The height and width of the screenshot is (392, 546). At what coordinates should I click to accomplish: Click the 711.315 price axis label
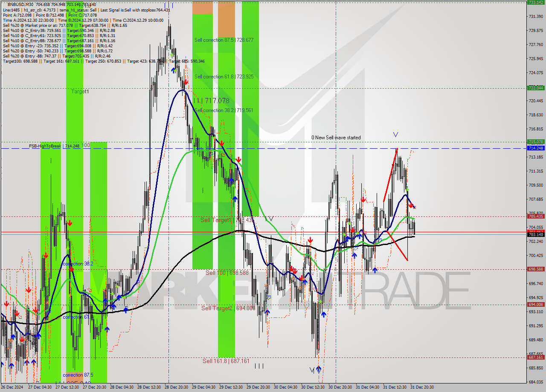pyautogui.click(x=536, y=171)
